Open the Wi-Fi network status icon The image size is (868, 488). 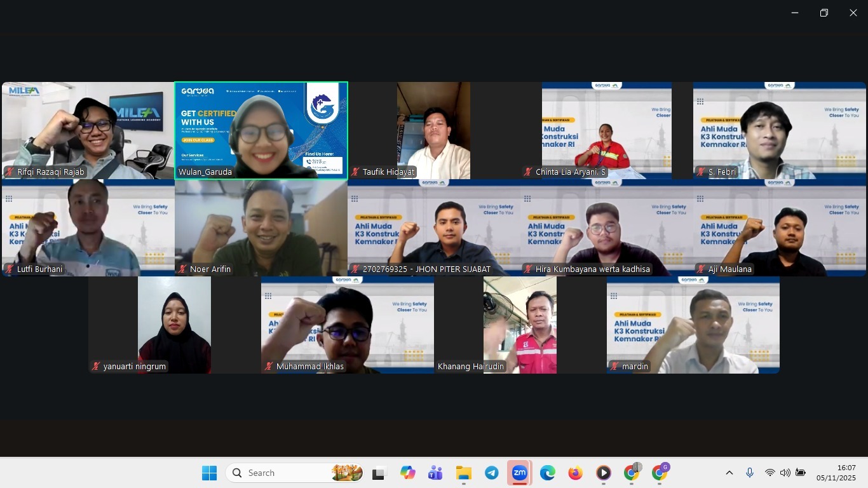(770, 473)
